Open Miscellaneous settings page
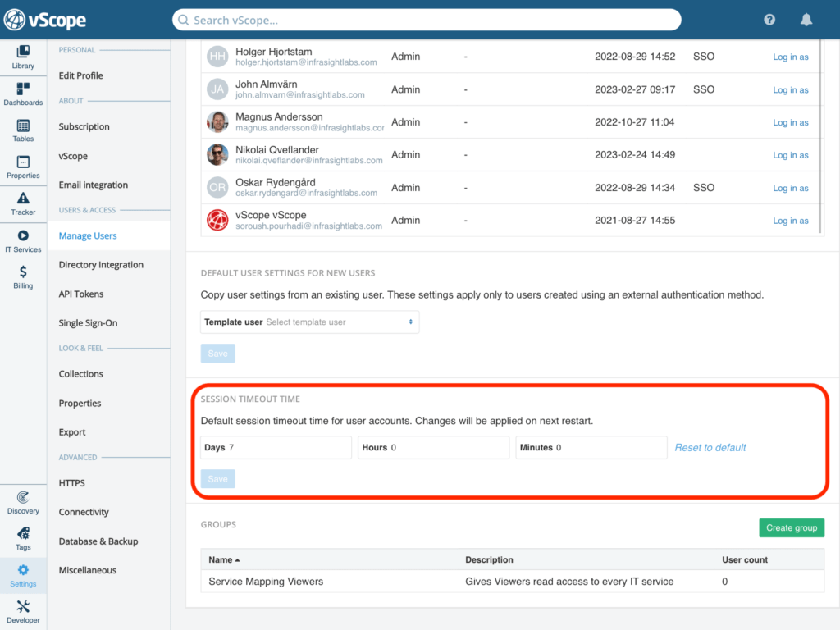The width and height of the screenshot is (840, 630). [x=87, y=571]
